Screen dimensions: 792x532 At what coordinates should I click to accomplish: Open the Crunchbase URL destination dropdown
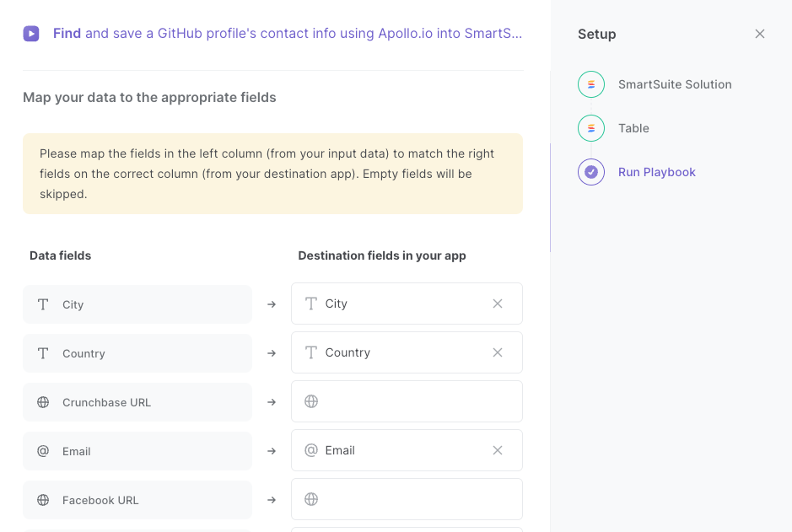[407, 401]
